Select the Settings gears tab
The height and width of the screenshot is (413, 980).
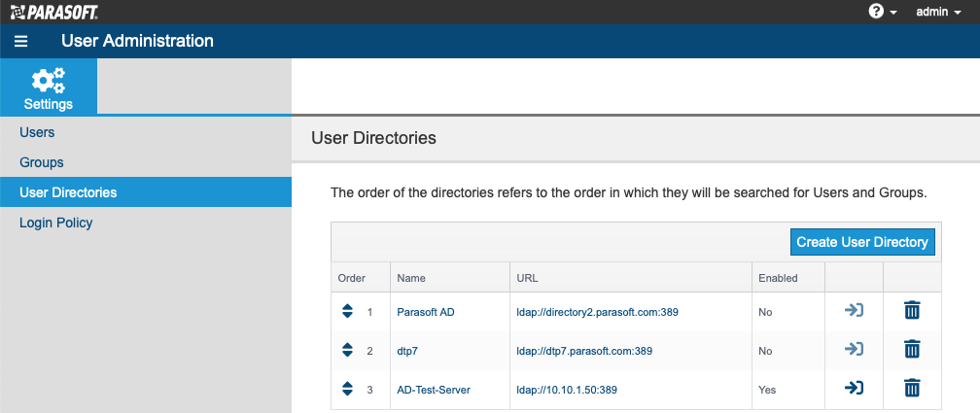point(49,86)
